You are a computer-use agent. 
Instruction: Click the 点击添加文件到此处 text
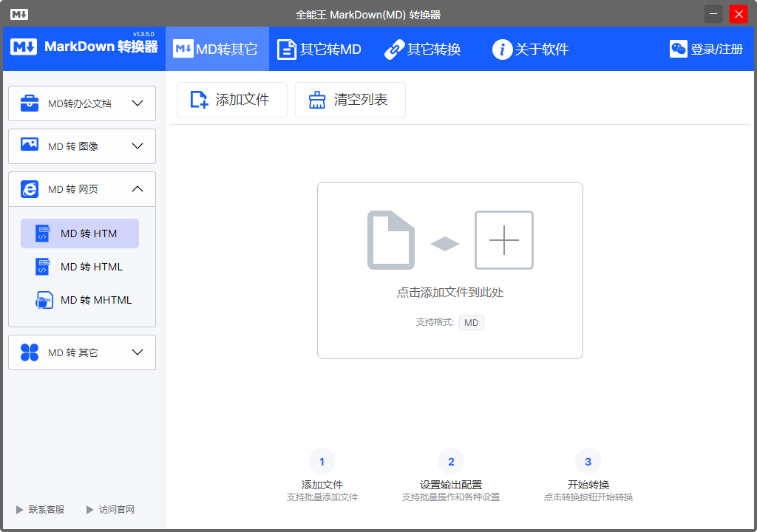tap(450, 293)
